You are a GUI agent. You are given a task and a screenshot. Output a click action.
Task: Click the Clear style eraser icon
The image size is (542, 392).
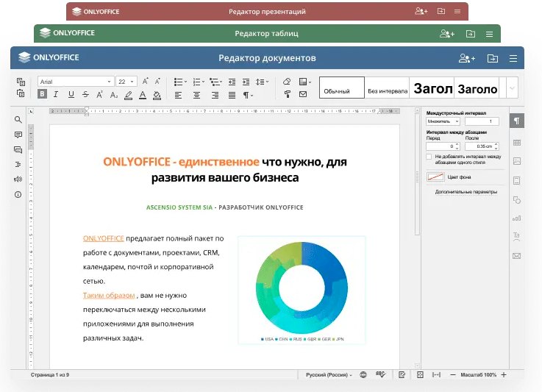(287, 82)
